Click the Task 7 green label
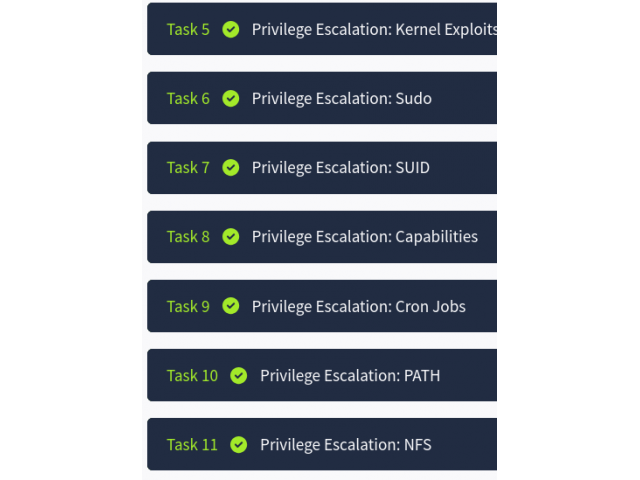 click(188, 168)
